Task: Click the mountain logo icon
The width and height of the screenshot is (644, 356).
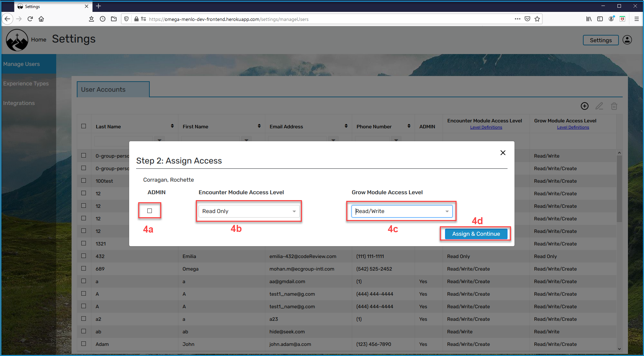Action: 17,40
